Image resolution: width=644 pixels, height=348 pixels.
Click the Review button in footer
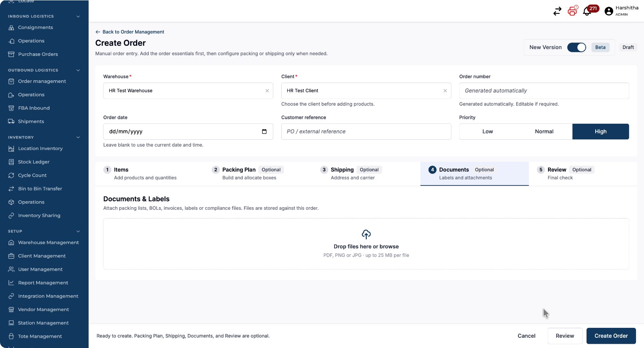pos(565,336)
